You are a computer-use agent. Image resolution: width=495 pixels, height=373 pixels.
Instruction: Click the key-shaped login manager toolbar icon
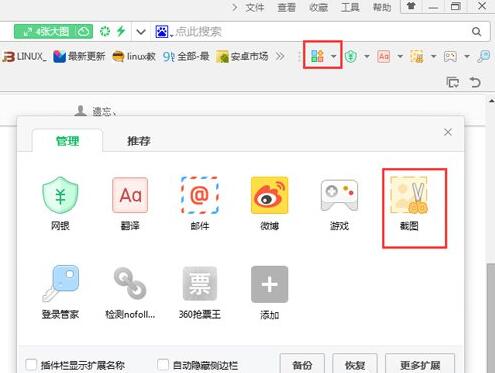click(484, 56)
